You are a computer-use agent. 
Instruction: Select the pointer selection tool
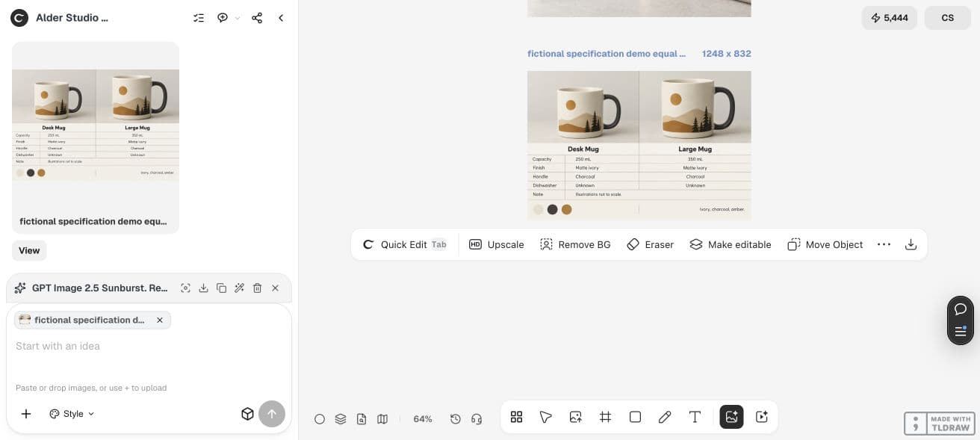tap(546, 417)
